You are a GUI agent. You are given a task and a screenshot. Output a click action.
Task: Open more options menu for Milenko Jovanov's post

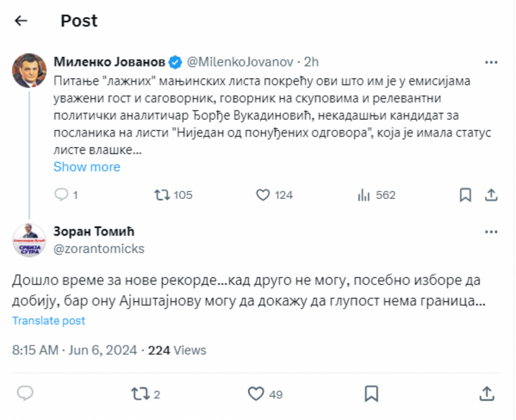tap(491, 61)
